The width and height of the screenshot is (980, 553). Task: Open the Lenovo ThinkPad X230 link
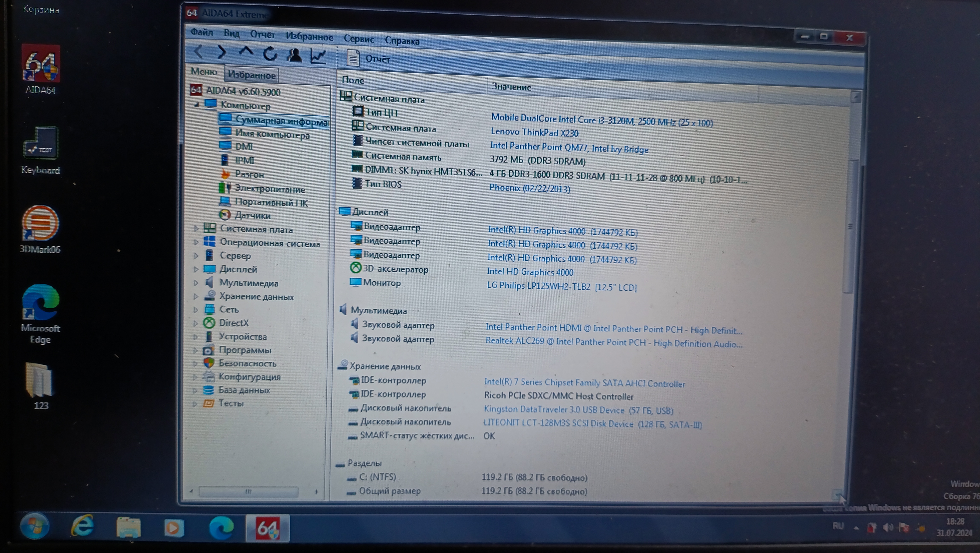point(535,133)
